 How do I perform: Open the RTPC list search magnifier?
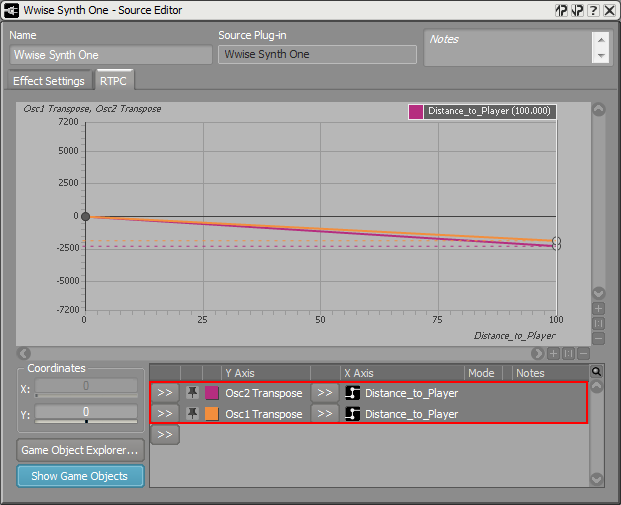(596, 372)
